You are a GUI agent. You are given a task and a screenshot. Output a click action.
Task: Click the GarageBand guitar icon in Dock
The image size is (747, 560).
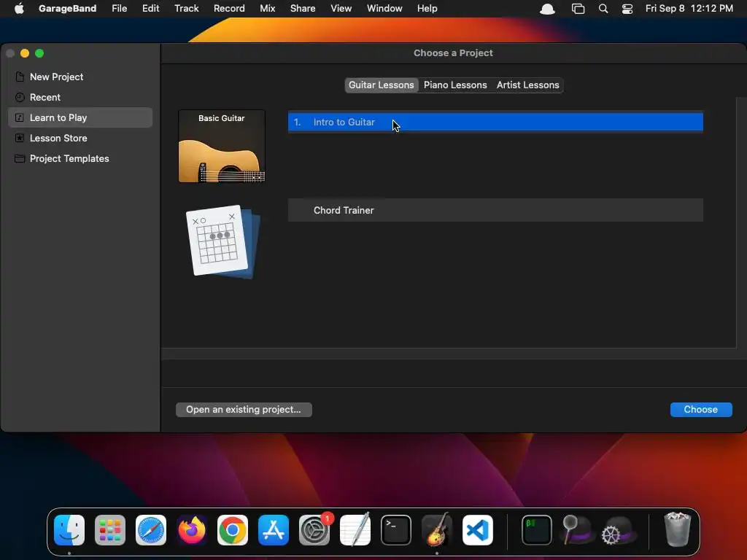pos(437,529)
